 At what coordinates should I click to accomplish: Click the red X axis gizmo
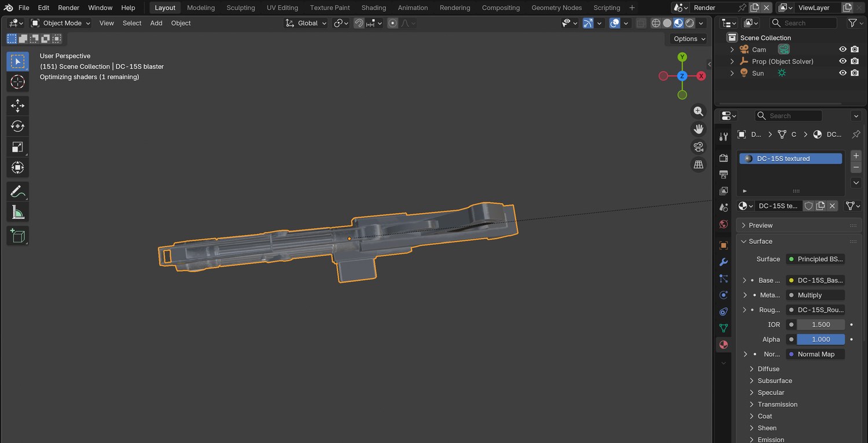pyautogui.click(x=701, y=76)
